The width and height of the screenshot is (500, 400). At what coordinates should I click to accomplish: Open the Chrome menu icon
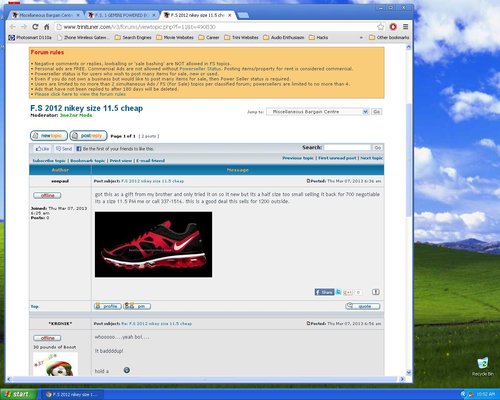tap(405, 27)
